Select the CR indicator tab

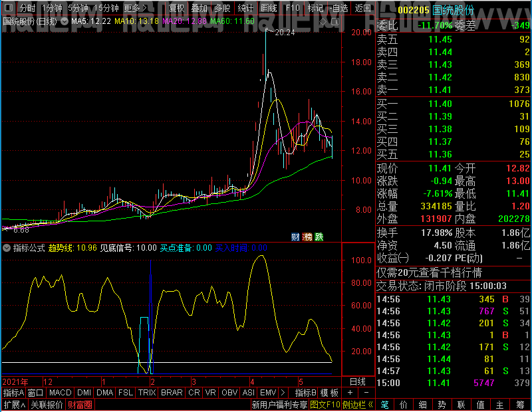[x=194, y=393]
